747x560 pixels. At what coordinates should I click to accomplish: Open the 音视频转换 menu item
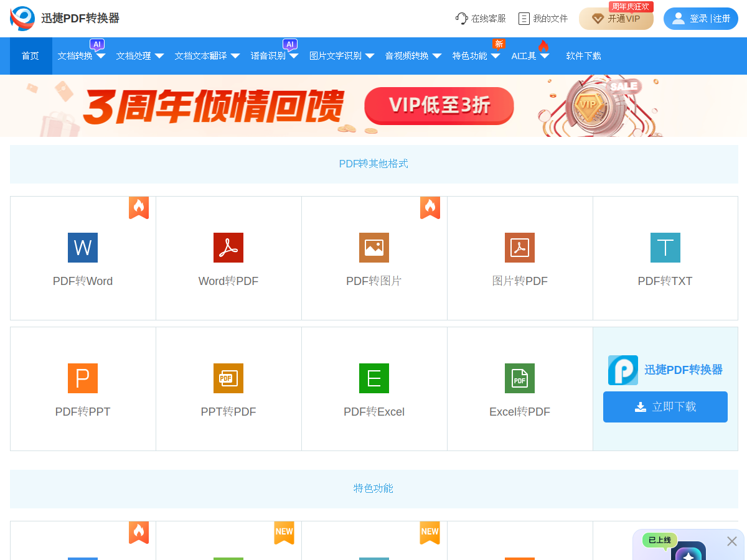[x=407, y=56]
